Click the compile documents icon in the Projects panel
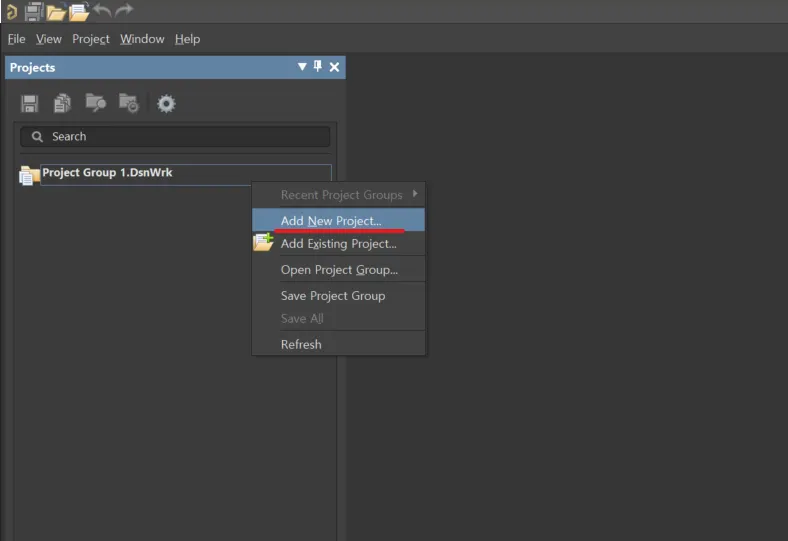The height and width of the screenshot is (541, 788). [62, 103]
